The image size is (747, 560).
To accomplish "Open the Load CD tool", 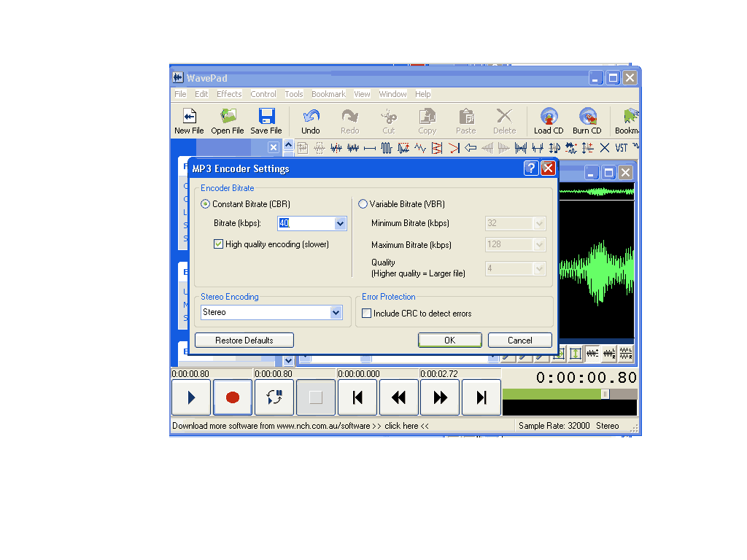I will coord(549,121).
